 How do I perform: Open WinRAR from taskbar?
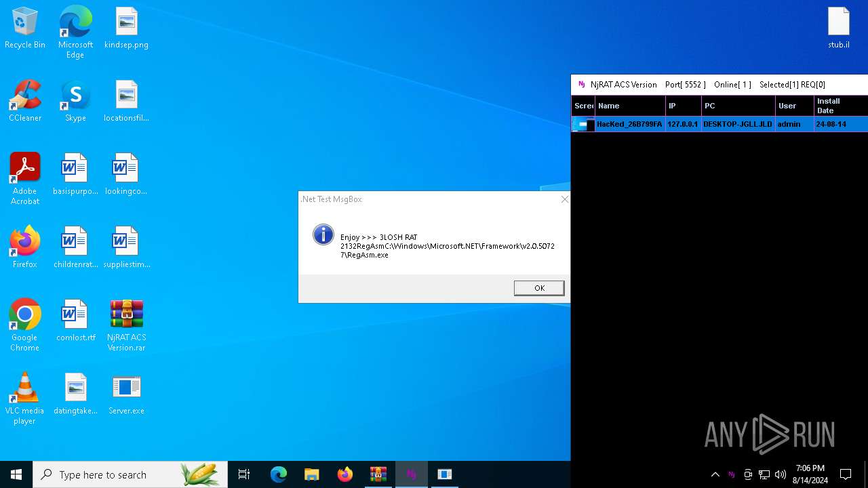tap(378, 474)
